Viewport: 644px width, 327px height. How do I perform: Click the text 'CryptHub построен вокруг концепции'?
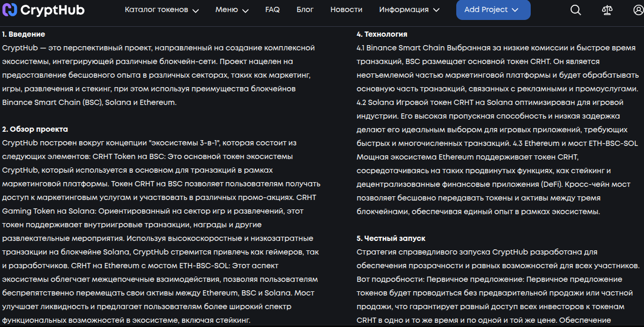click(74, 143)
